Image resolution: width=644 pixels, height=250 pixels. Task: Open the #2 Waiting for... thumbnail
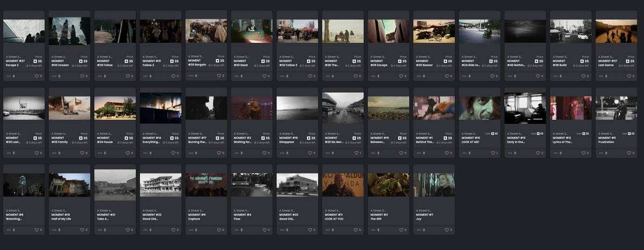(252, 108)
